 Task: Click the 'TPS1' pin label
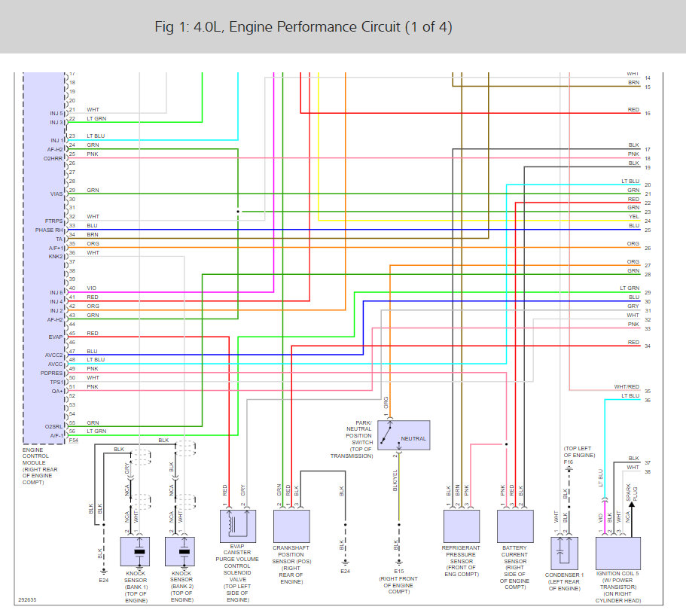click(57, 383)
